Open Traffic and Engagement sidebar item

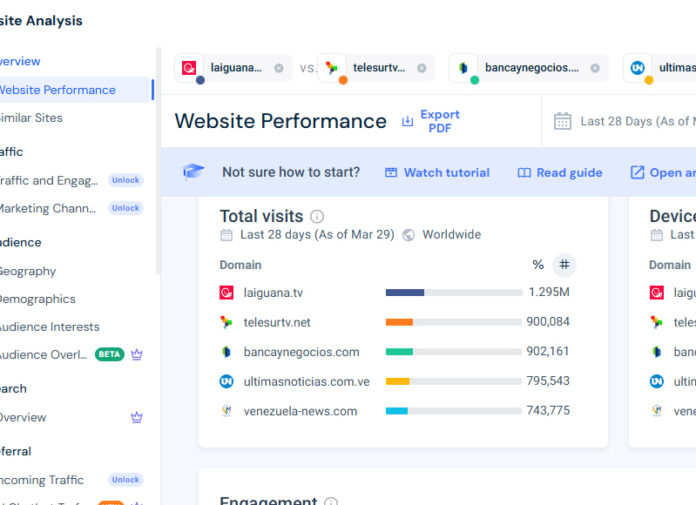coord(49,181)
